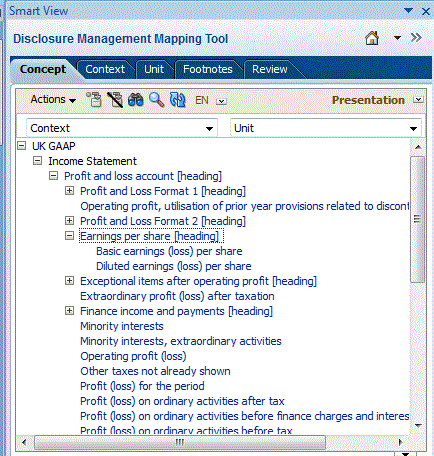Select Profit (loss) on ordinary activities before tax

186,430
